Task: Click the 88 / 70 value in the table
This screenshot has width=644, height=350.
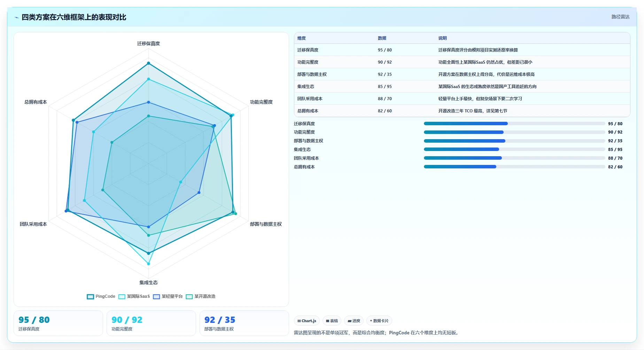Action: [385, 99]
